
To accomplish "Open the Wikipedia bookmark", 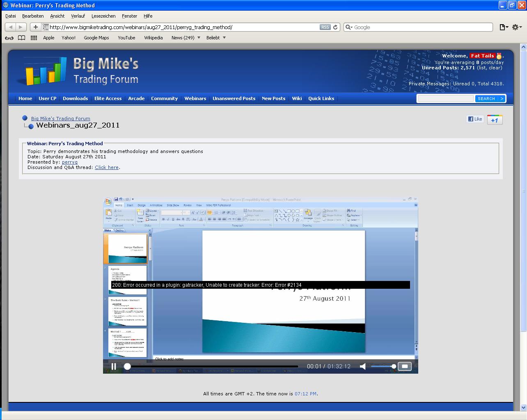I will 154,38.
